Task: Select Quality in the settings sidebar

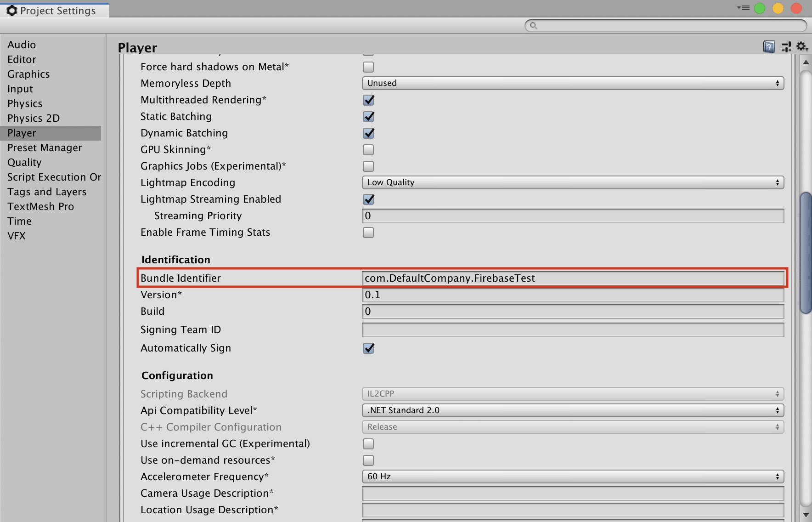Action: point(24,162)
